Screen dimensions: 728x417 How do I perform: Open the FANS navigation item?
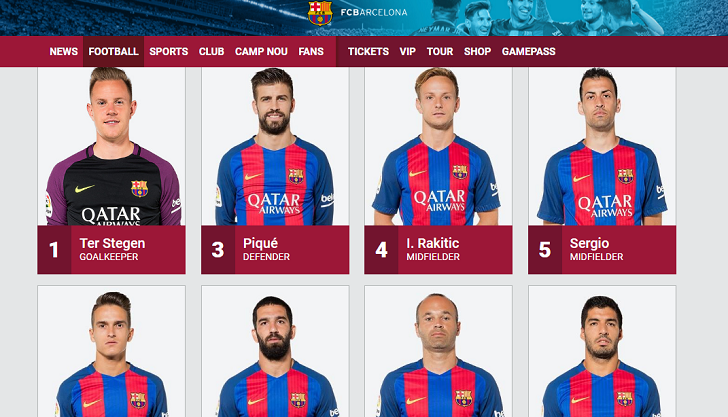coord(311,52)
